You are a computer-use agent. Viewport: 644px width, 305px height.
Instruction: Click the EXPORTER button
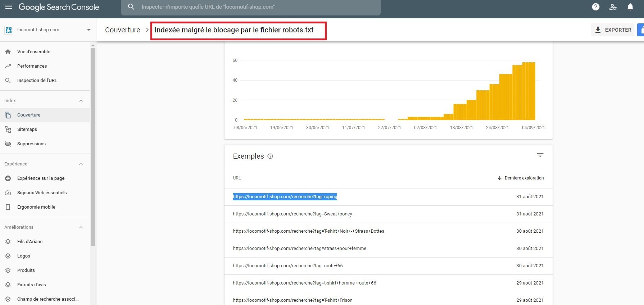612,30
